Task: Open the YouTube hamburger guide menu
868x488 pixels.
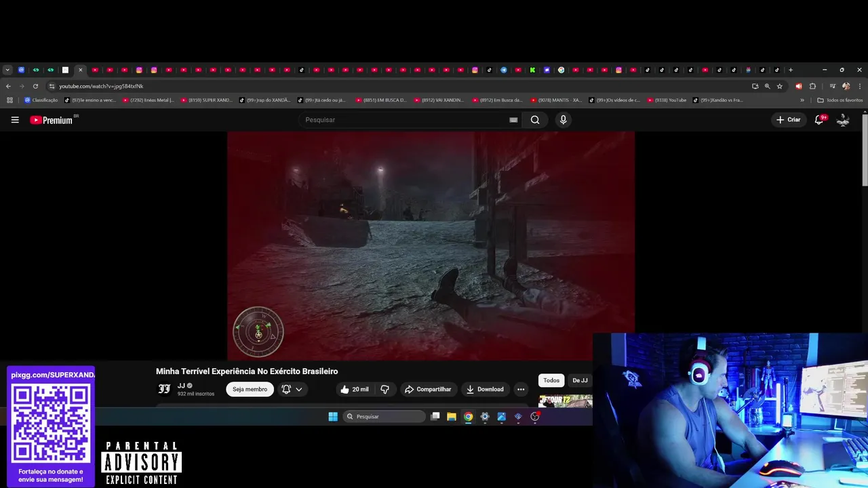Action: [15, 120]
